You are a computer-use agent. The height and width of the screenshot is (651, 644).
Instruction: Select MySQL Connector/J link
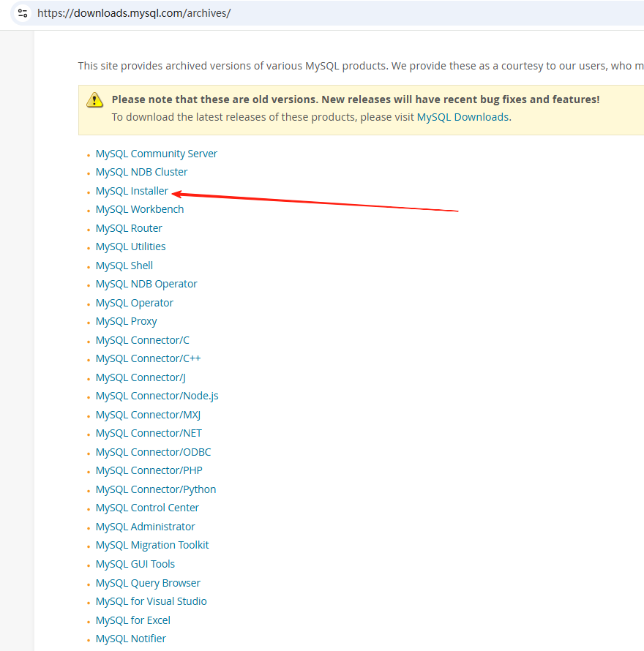(x=141, y=378)
